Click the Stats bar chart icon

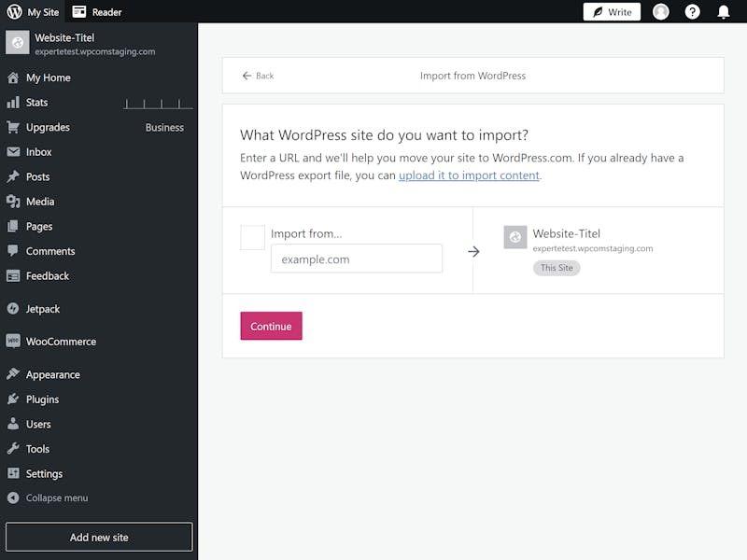click(13, 103)
